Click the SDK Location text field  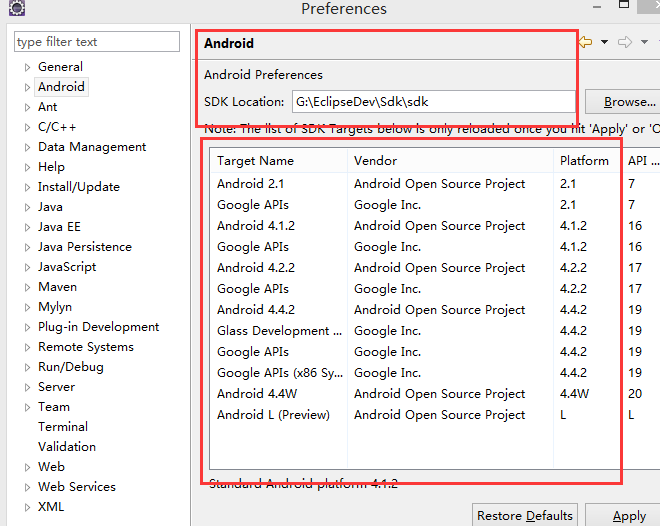coord(432,102)
